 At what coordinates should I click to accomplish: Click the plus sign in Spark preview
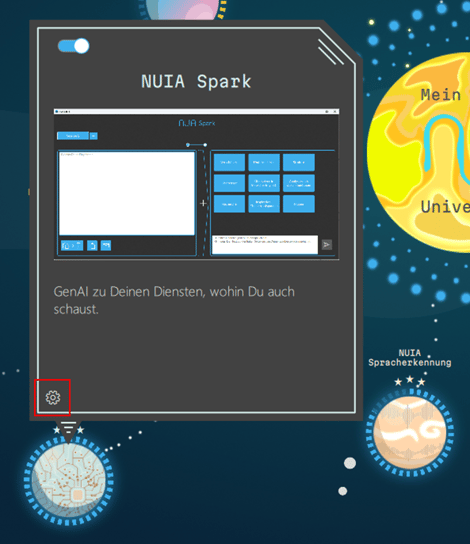203,203
